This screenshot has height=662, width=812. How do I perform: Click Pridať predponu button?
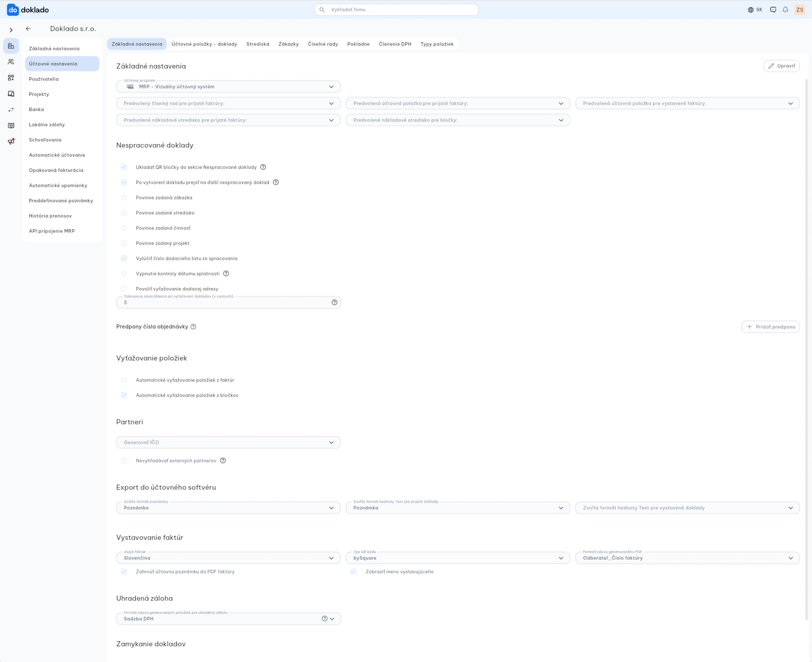point(771,327)
